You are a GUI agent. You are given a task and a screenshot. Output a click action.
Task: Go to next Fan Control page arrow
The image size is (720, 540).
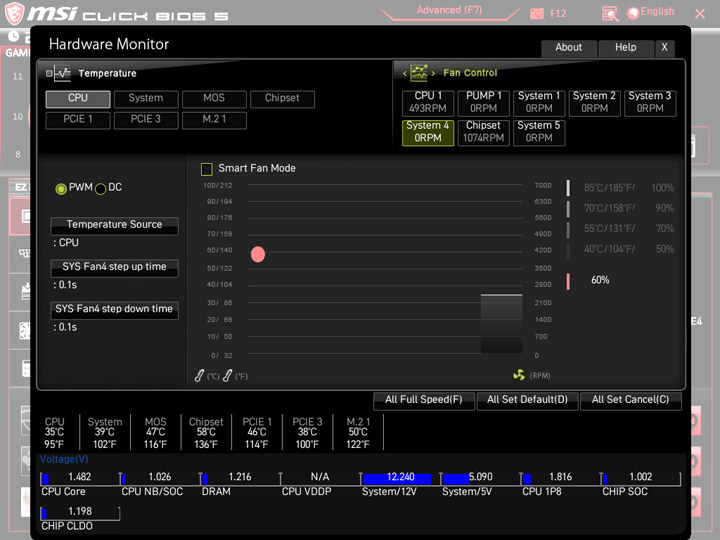click(433, 73)
